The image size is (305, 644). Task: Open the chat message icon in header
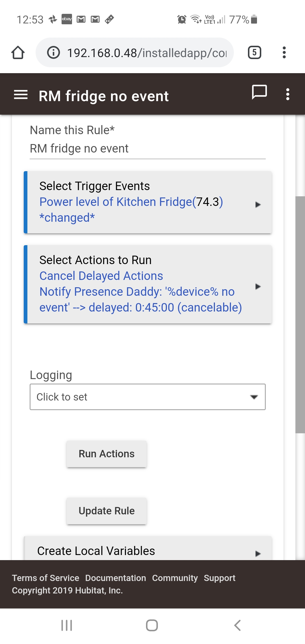click(x=259, y=92)
